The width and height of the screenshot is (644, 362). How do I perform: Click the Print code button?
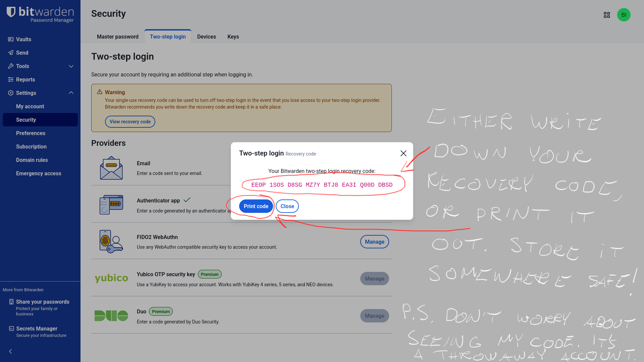[256, 206]
